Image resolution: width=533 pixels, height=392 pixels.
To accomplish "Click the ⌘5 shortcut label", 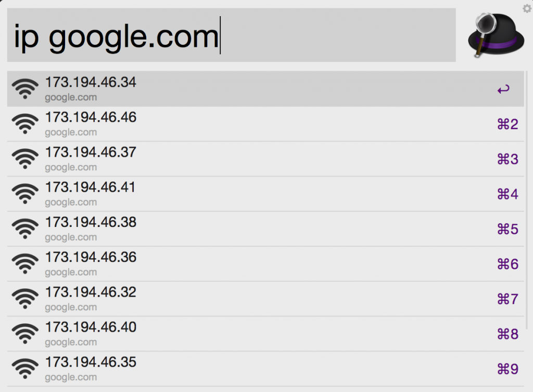I will (x=508, y=229).
